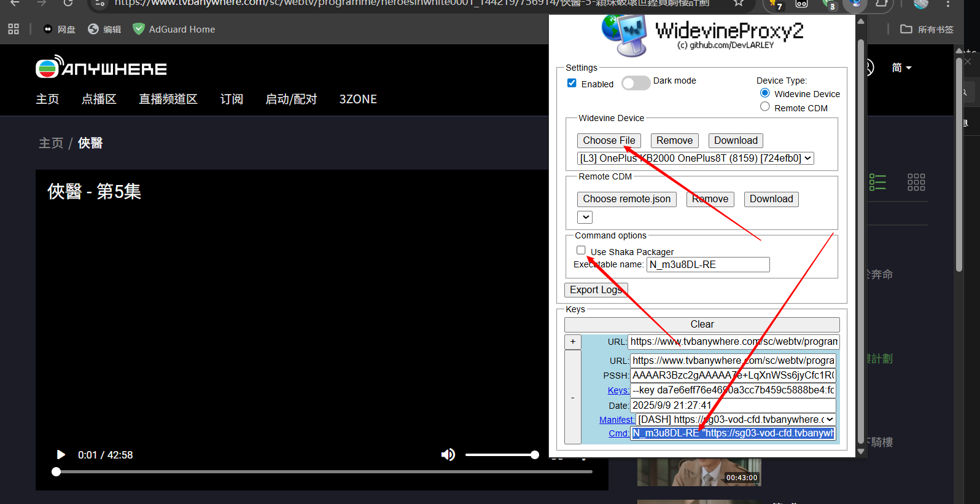Play the video with the play button
Screen dimensions: 980x504
coord(61,455)
